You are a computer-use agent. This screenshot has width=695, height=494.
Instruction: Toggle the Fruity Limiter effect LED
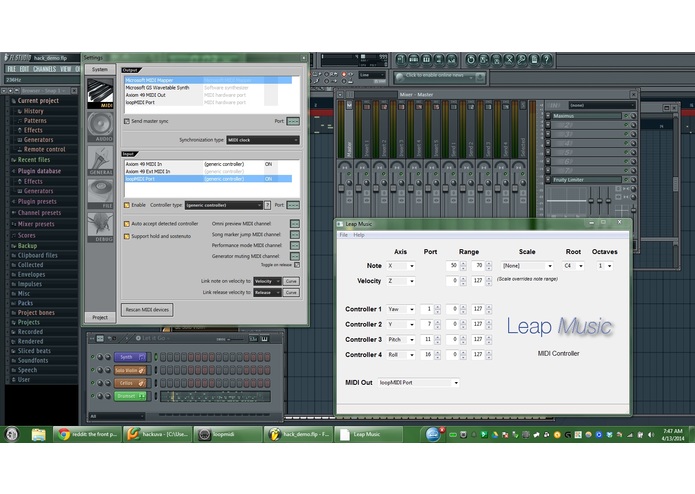(626, 179)
